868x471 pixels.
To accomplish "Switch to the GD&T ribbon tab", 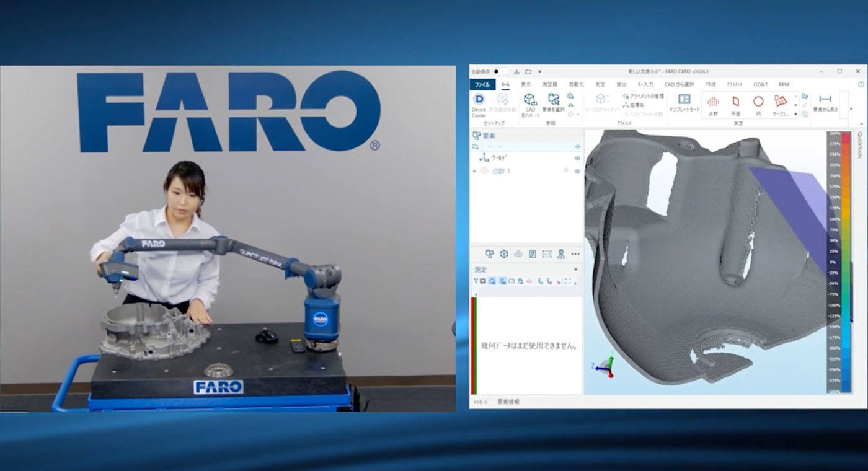I will [x=760, y=84].
